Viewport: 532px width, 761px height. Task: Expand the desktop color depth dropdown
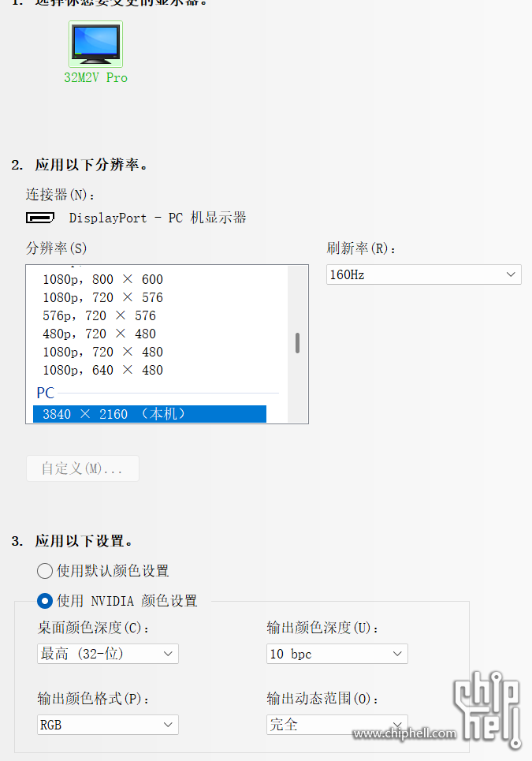click(x=108, y=654)
